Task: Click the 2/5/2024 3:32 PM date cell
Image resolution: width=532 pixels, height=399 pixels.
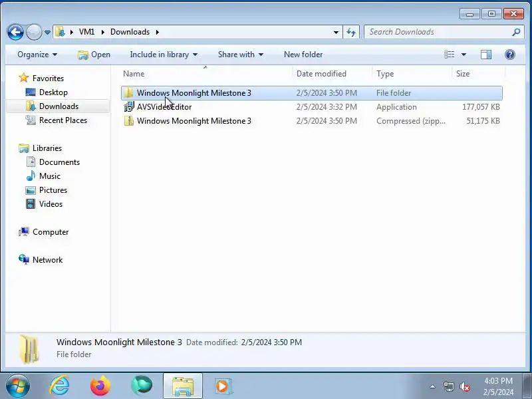Action: pos(327,107)
